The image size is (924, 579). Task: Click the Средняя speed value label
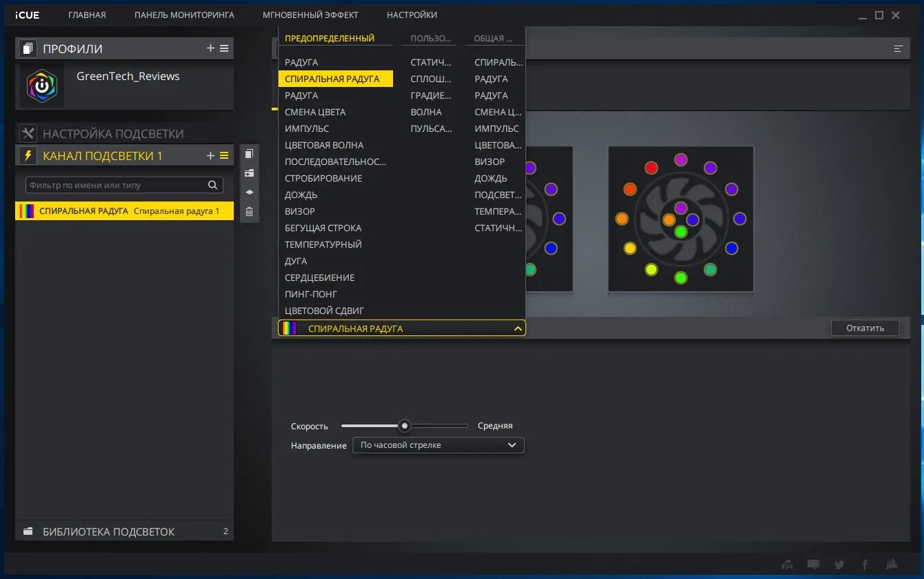pyautogui.click(x=495, y=426)
